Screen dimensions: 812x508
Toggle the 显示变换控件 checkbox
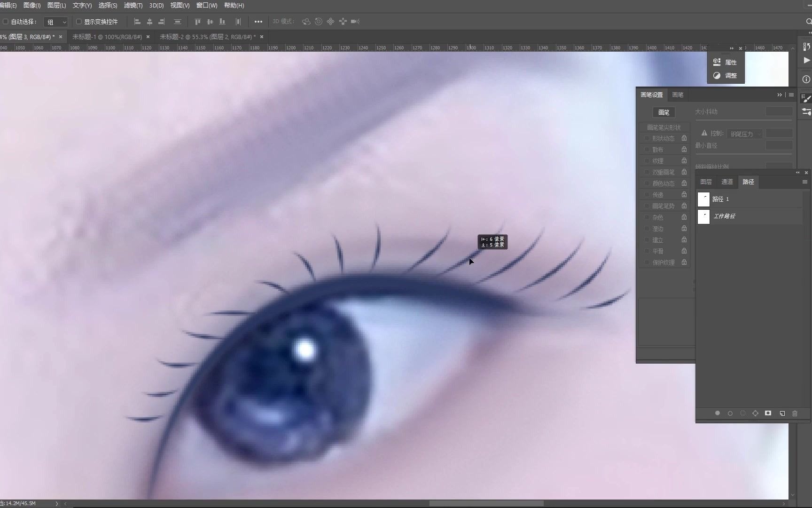[79, 22]
